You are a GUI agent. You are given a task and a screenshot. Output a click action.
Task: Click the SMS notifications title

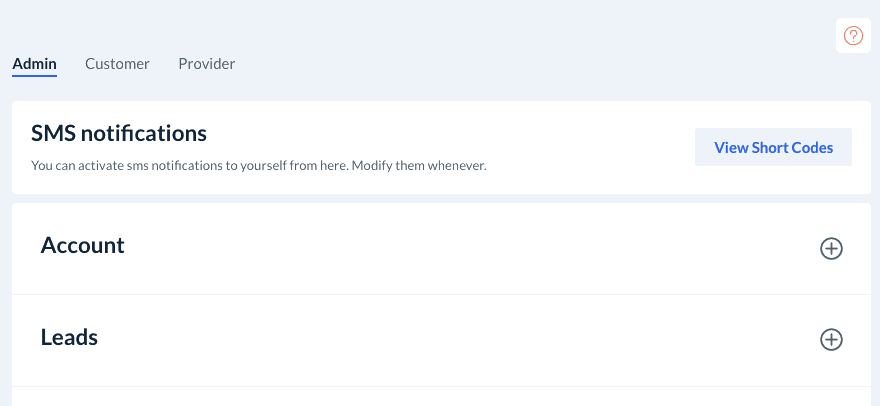tap(119, 133)
